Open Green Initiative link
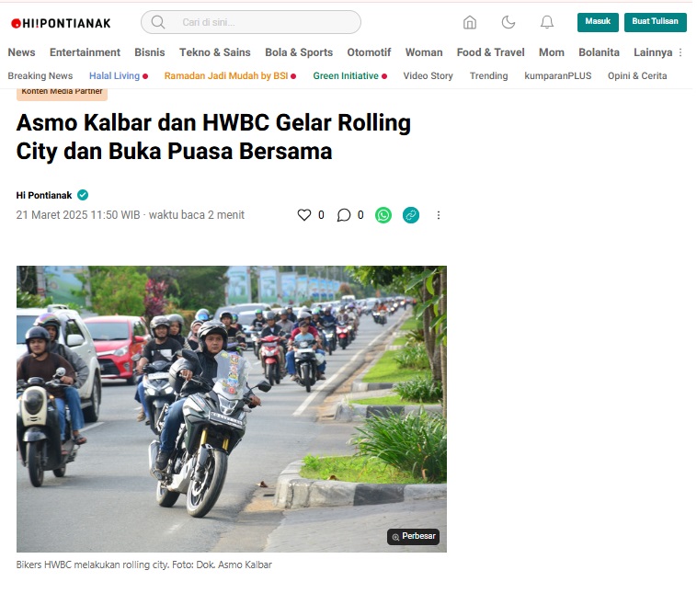This screenshot has height=616, width=697. point(346,76)
